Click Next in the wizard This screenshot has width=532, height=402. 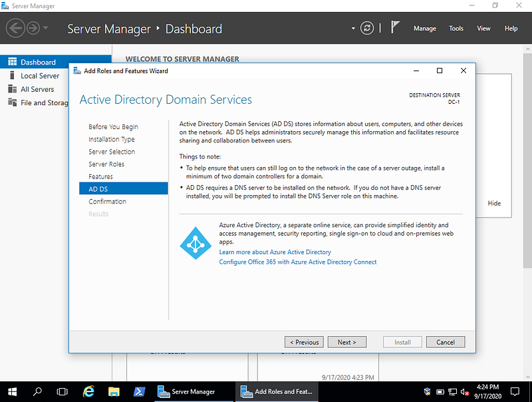tap(347, 342)
